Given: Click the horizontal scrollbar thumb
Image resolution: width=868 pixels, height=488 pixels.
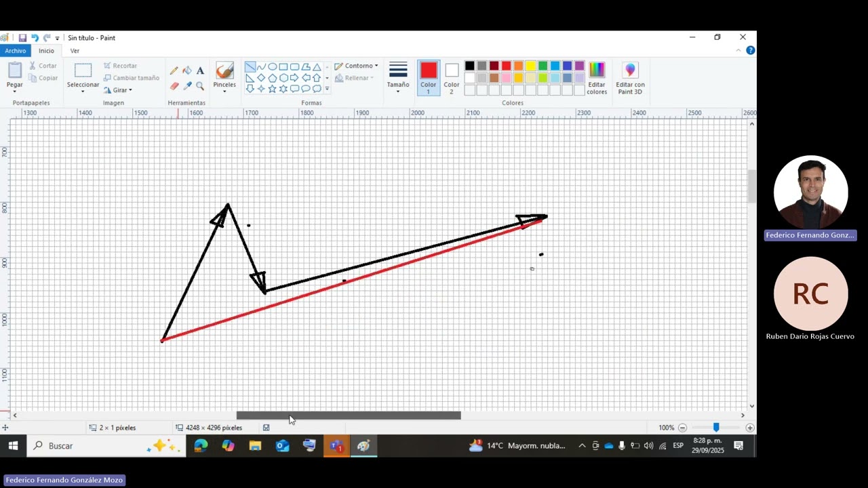Looking at the screenshot, I should pos(349,415).
